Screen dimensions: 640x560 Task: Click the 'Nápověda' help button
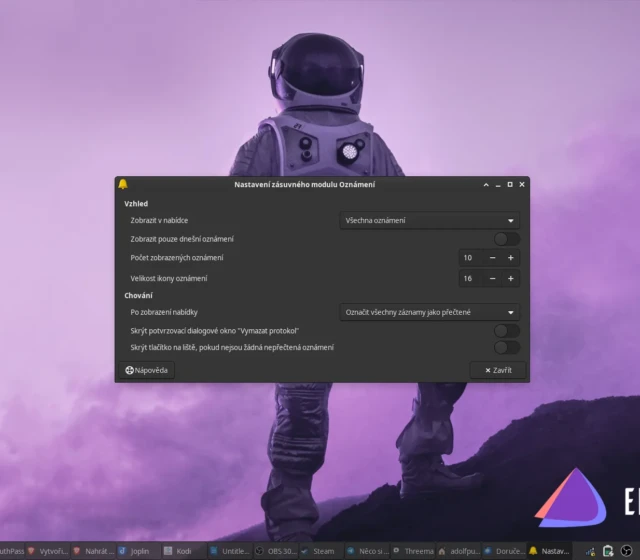[x=148, y=370]
